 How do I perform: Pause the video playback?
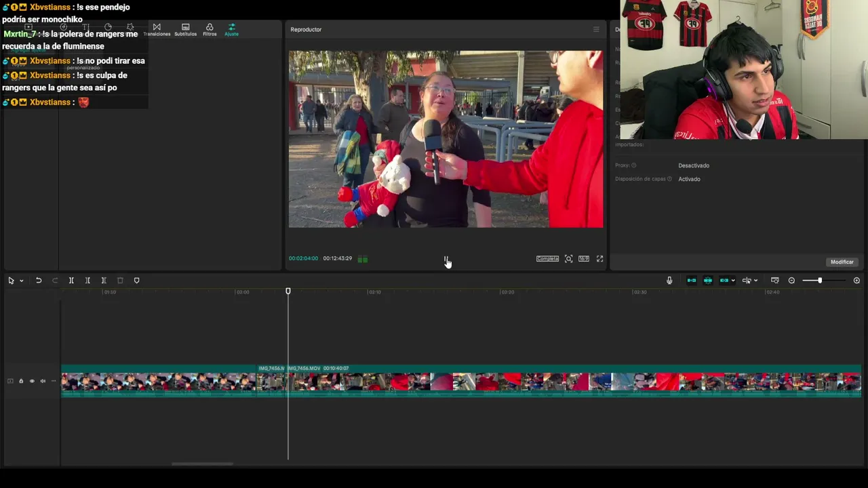coord(446,259)
